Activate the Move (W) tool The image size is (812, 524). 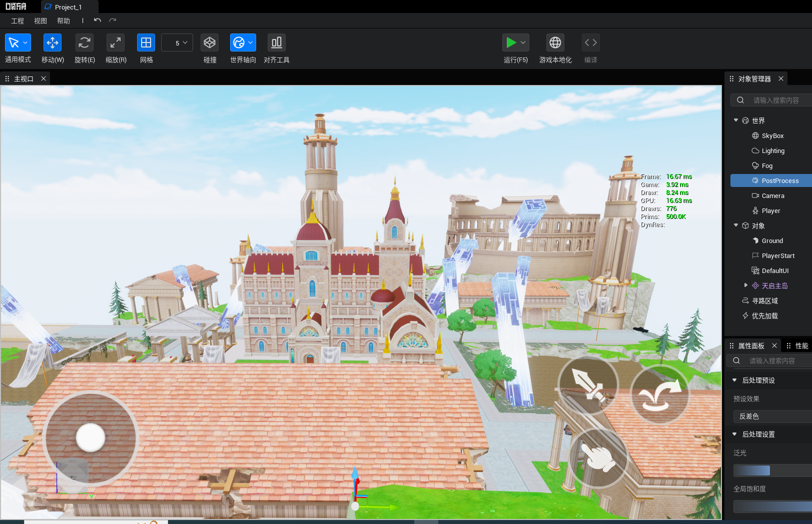click(53, 42)
